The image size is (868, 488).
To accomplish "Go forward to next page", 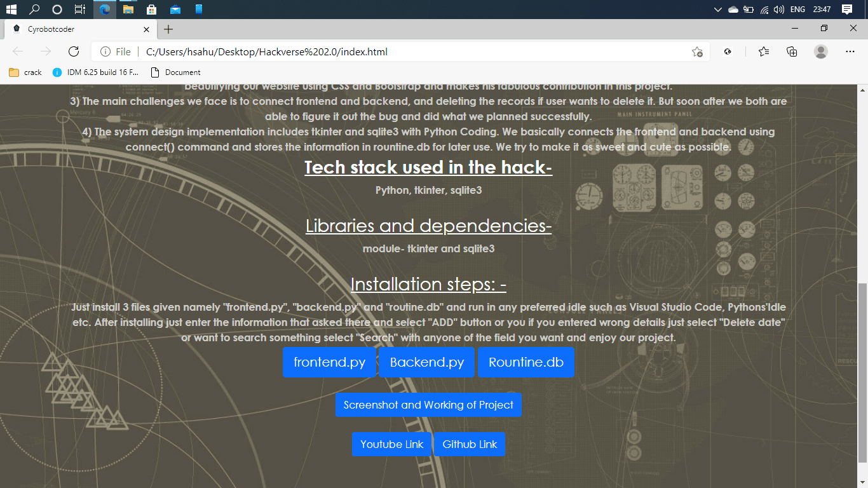I will coord(45,51).
